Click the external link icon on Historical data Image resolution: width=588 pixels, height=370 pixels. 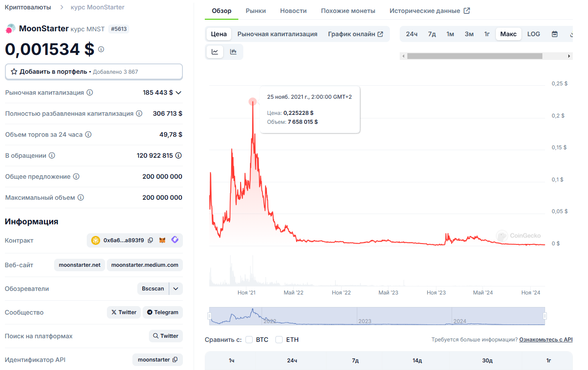[467, 11]
